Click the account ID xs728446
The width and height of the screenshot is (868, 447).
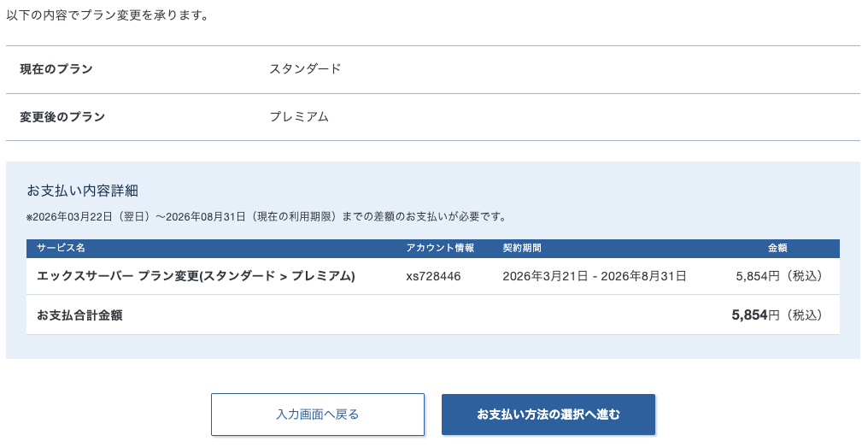[433, 276]
